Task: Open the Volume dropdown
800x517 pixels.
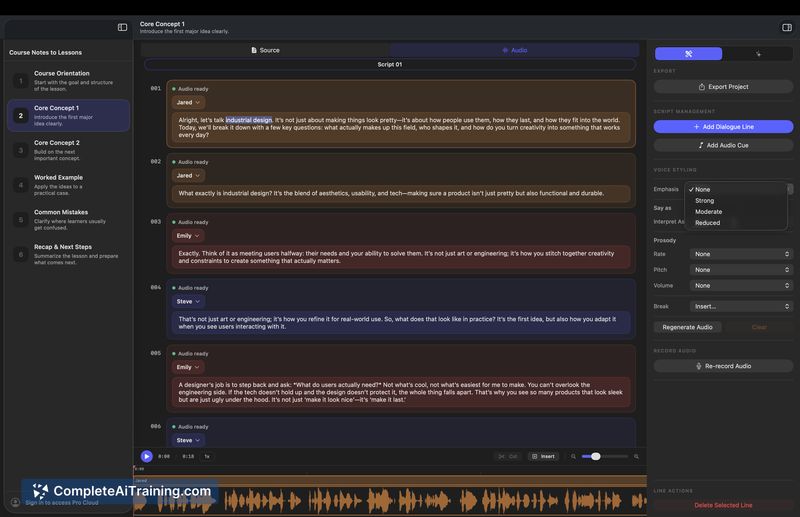Action: click(x=741, y=286)
